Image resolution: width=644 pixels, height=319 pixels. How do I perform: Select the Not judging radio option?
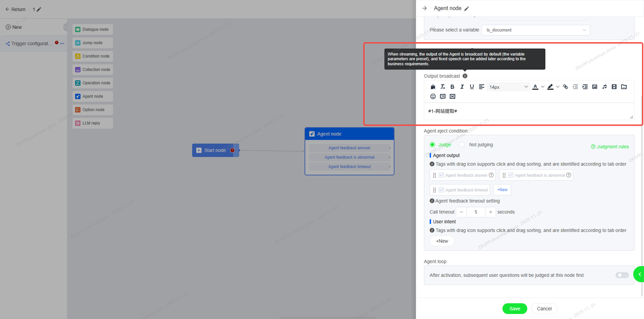click(462, 145)
